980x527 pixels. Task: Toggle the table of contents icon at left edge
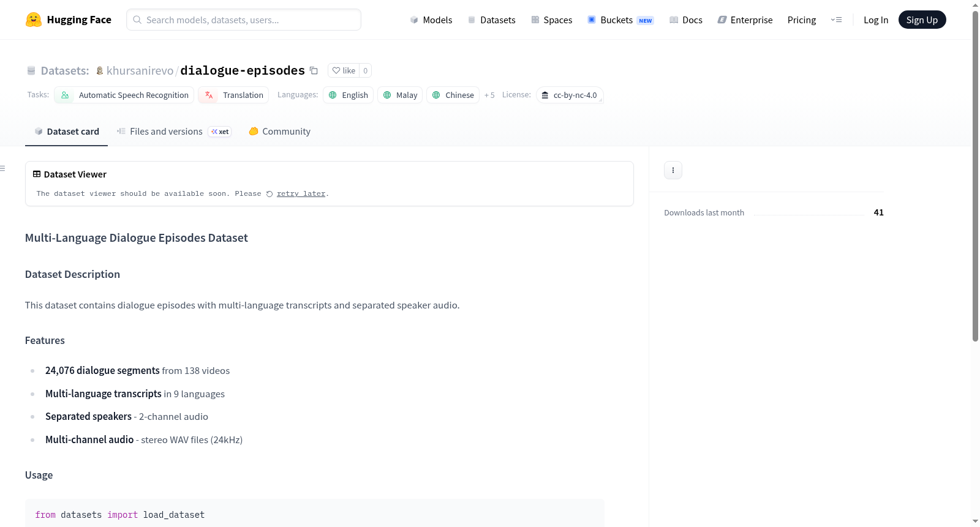coord(2,168)
